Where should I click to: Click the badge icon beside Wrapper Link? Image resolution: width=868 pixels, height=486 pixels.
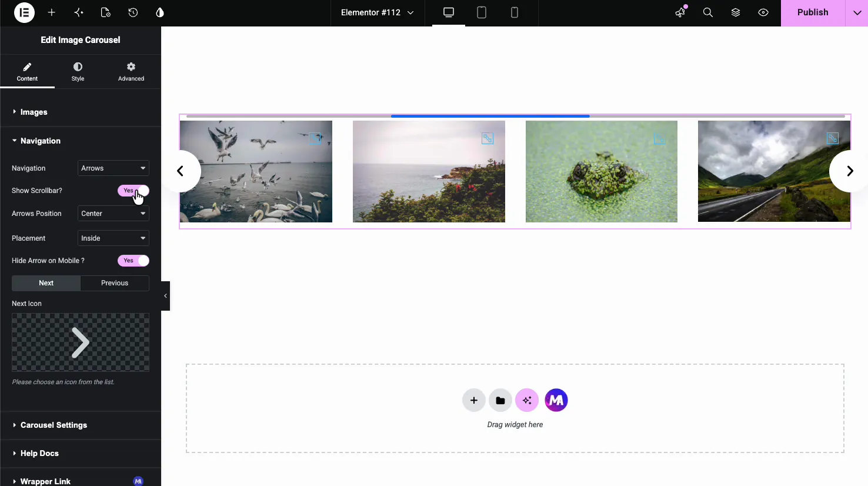(x=138, y=481)
